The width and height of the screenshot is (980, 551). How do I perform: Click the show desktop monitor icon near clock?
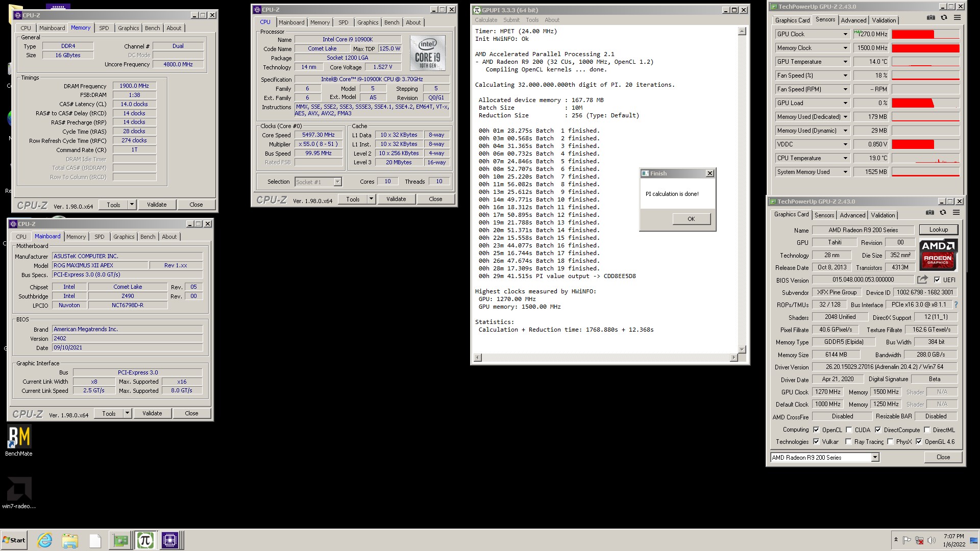(974, 540)
